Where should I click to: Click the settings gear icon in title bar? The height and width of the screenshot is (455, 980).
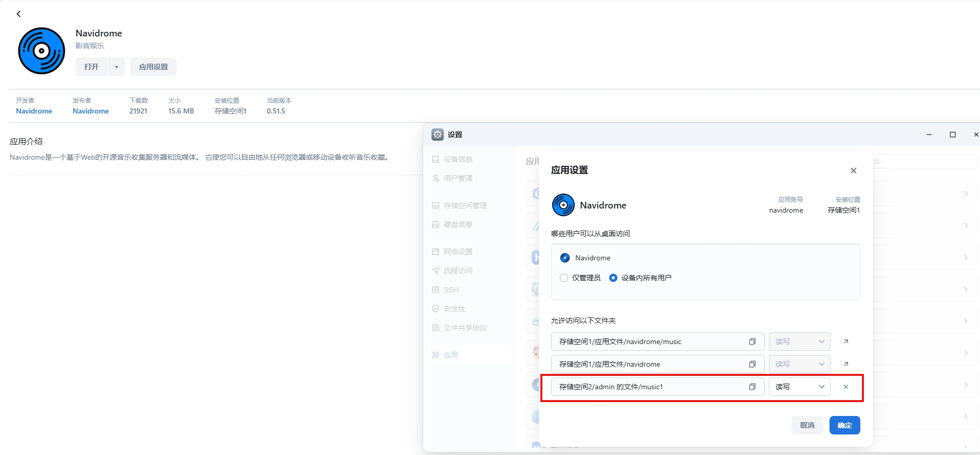click(438, 135)
